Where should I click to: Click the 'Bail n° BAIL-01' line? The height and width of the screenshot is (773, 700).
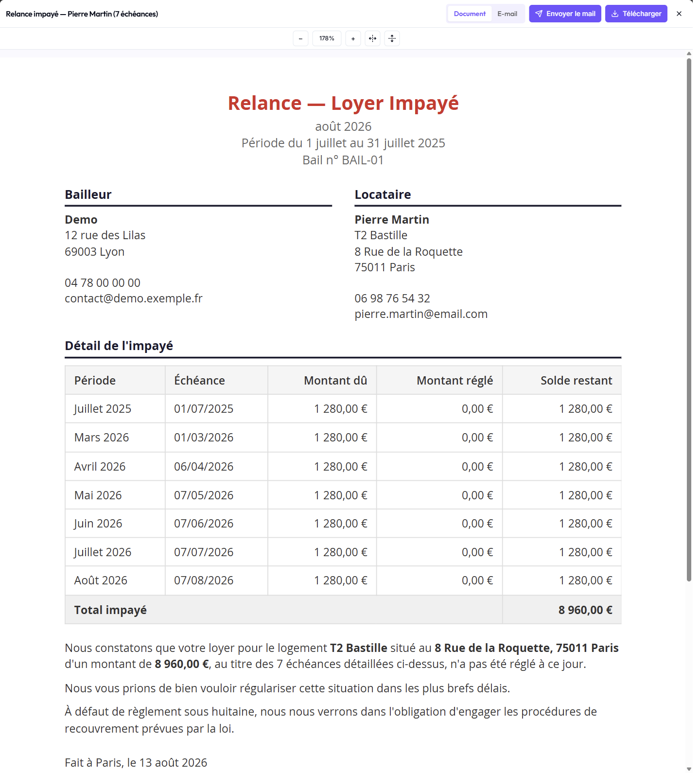point(343,160)
